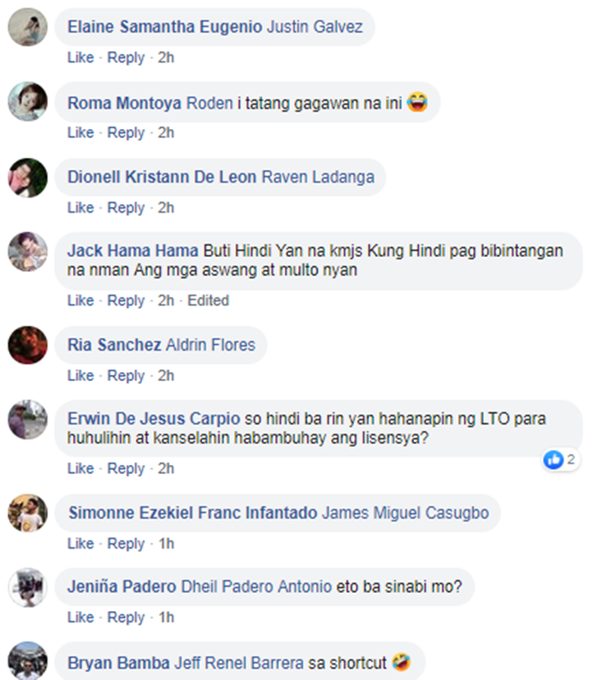This screenshot has width=616, height=680.
Task: Open Dionell Kristann De Leon's name link
Action: 162,177
